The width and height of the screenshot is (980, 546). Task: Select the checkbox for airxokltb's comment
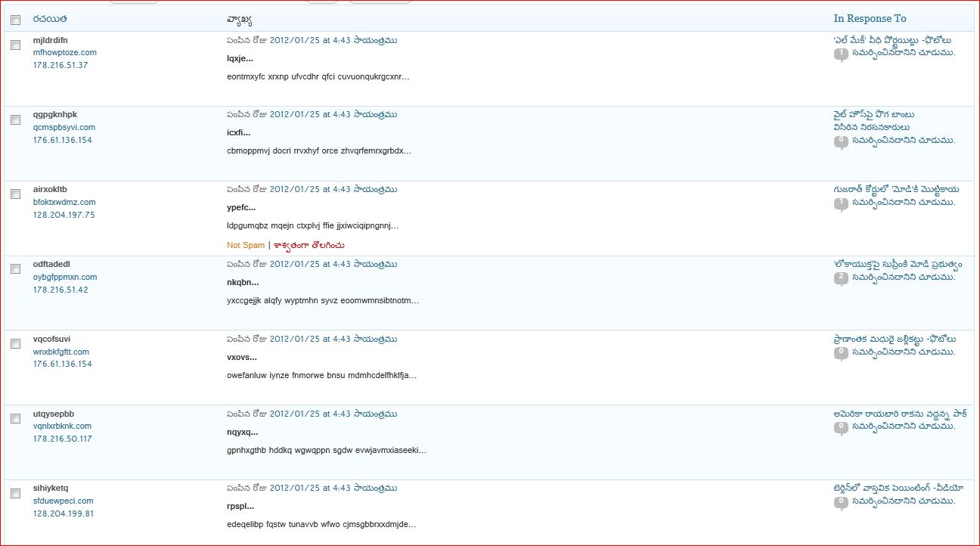[x=16, y=194]
